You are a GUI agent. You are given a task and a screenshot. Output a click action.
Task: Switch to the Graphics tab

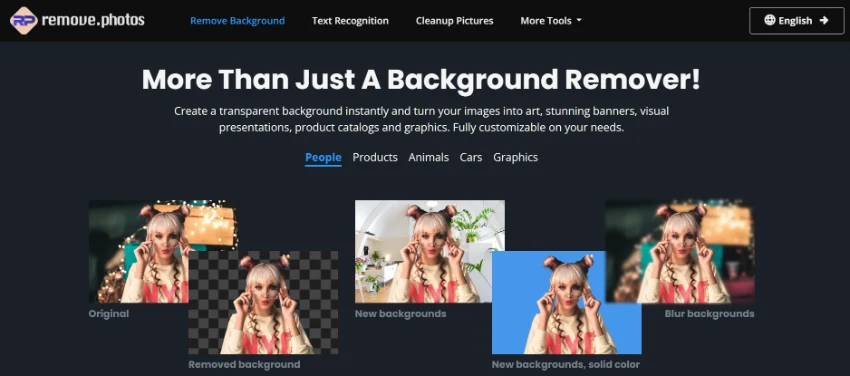516,158
